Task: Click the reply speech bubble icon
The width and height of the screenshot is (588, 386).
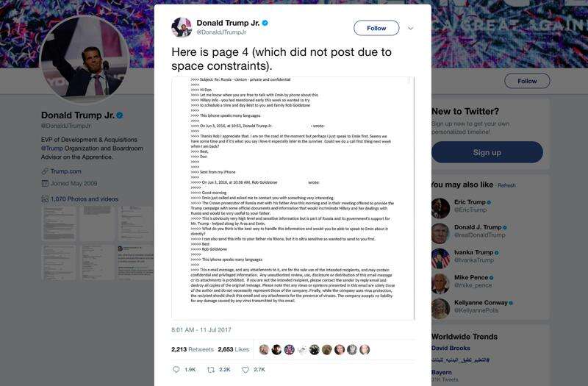Action: click(x=176, y=370)
